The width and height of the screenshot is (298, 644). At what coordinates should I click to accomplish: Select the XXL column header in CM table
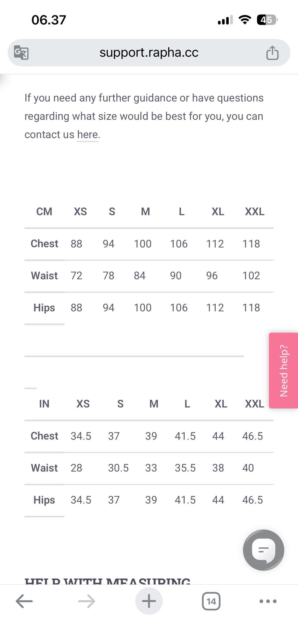(x=255, y=212)
